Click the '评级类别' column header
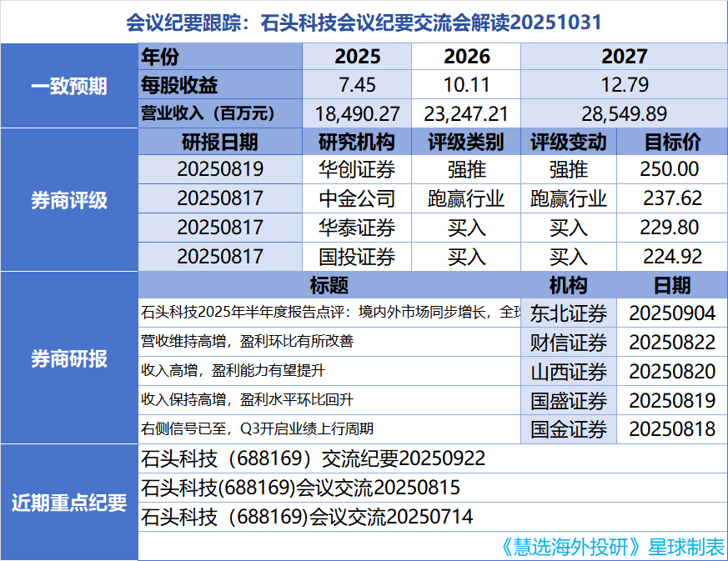 (x=466, y=142)
